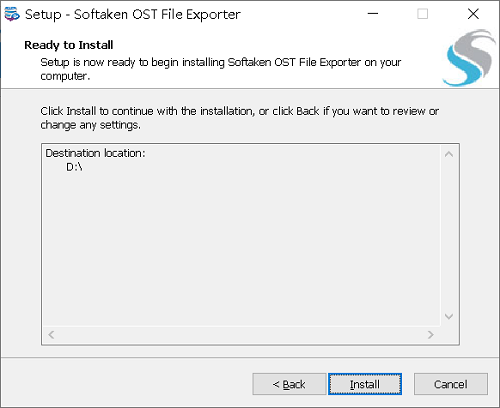The image size is (500, 408).
Task: Minimize the setup window
Action: [373, 14]
